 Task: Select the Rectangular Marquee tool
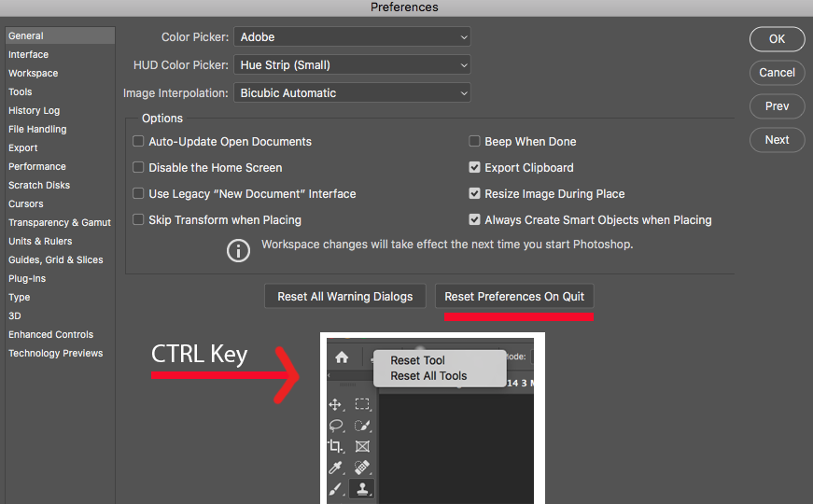[x=362, y=404]
